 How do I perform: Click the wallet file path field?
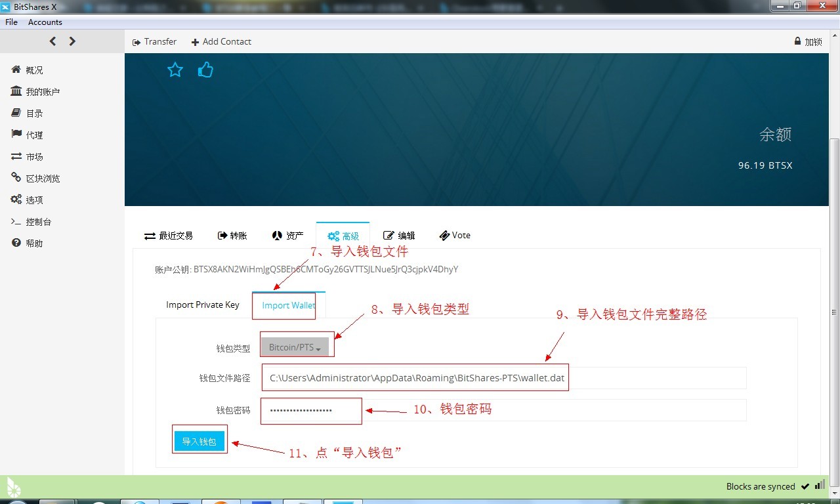(504, 378)
